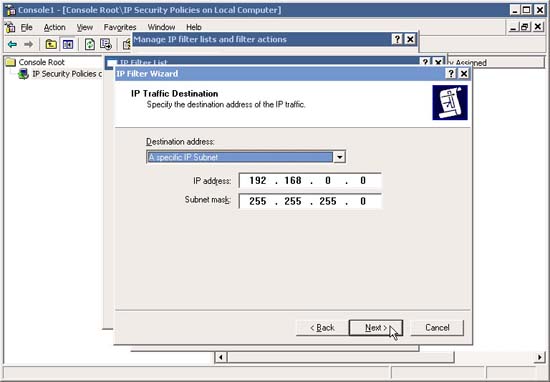Click the Forward arrow in console toolbar

28,44
